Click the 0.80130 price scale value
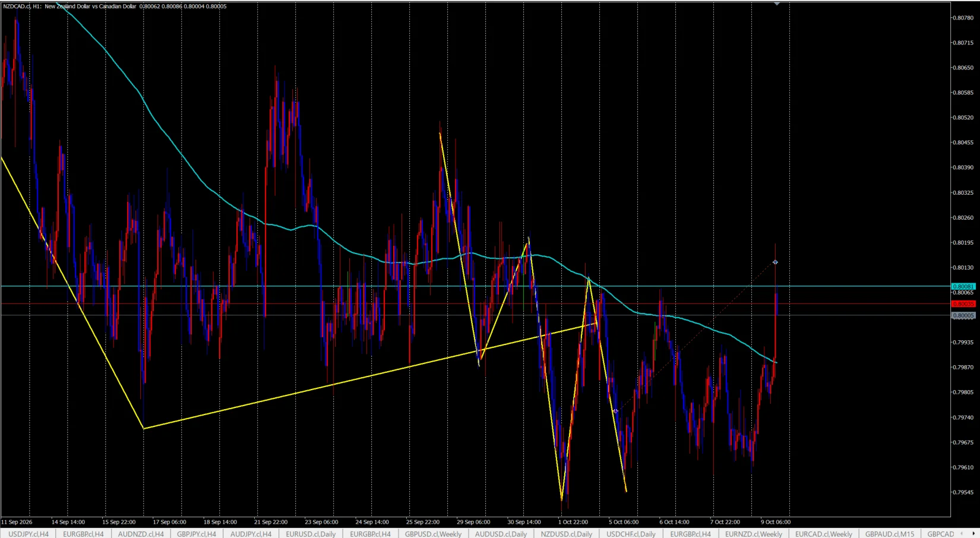The image size is (980, 538). [963, 268]
